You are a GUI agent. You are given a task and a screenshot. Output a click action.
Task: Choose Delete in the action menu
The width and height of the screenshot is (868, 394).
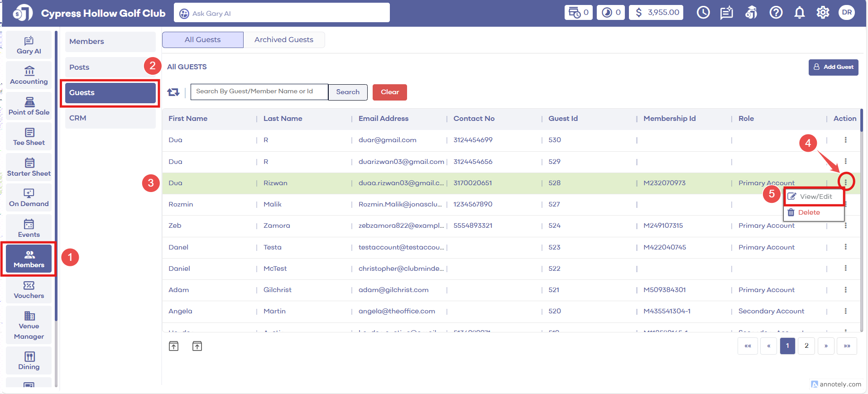[x=809, y=212]
